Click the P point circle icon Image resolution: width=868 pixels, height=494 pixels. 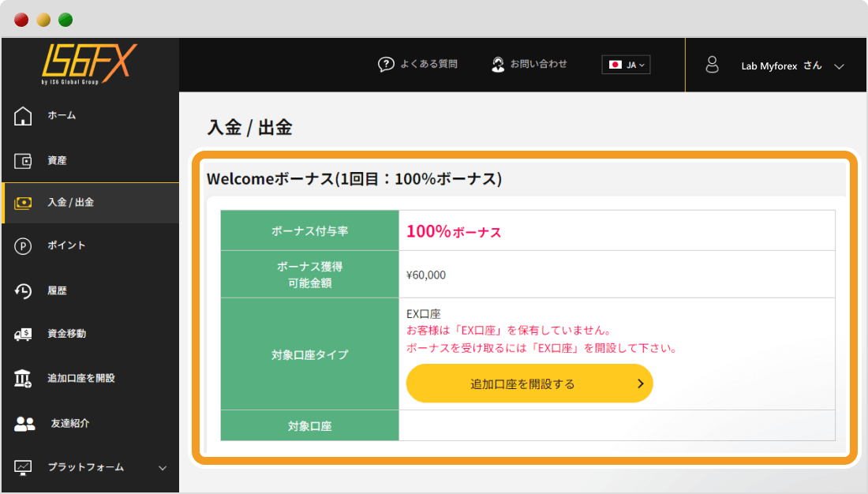tap(23, 246)
